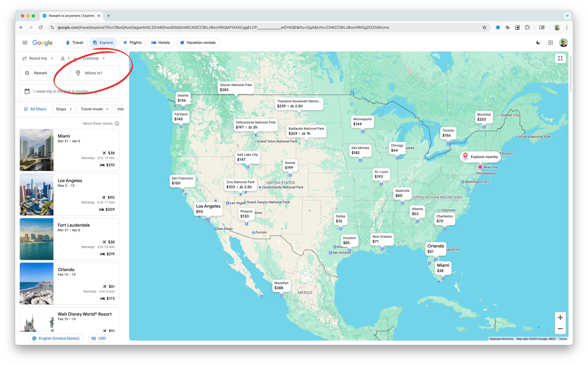
Task: Switch to the Flights tab
Action: (132, 43)
